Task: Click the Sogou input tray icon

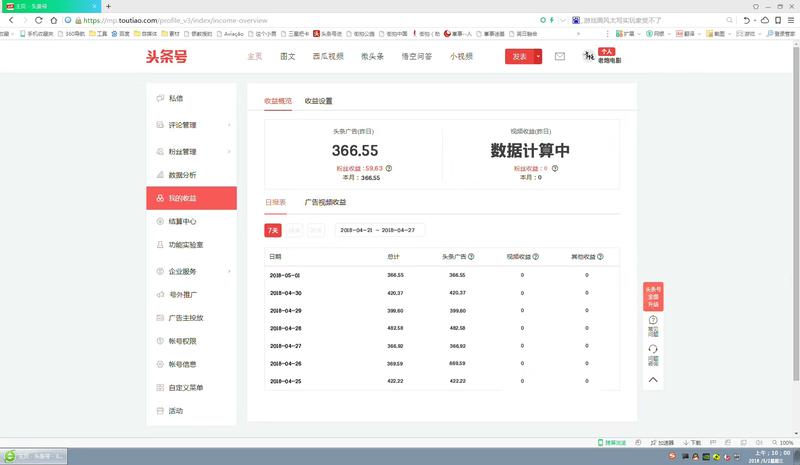Action: point(672,456)
